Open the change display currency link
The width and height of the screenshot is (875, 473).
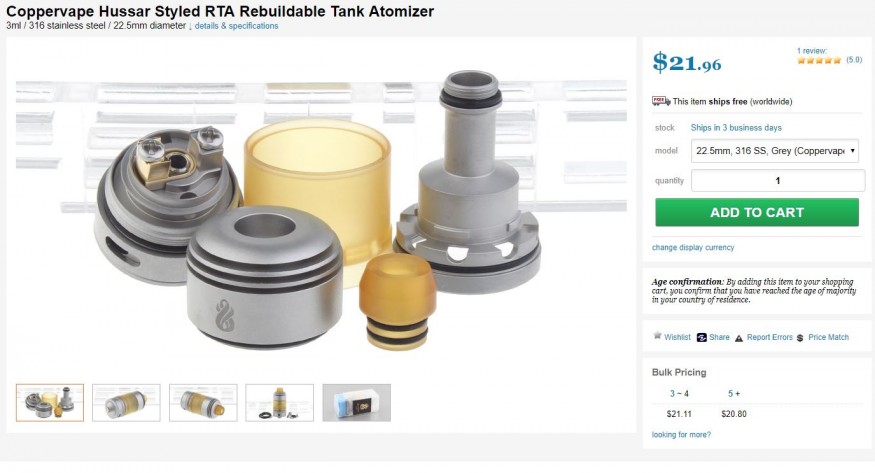point(693,248)
